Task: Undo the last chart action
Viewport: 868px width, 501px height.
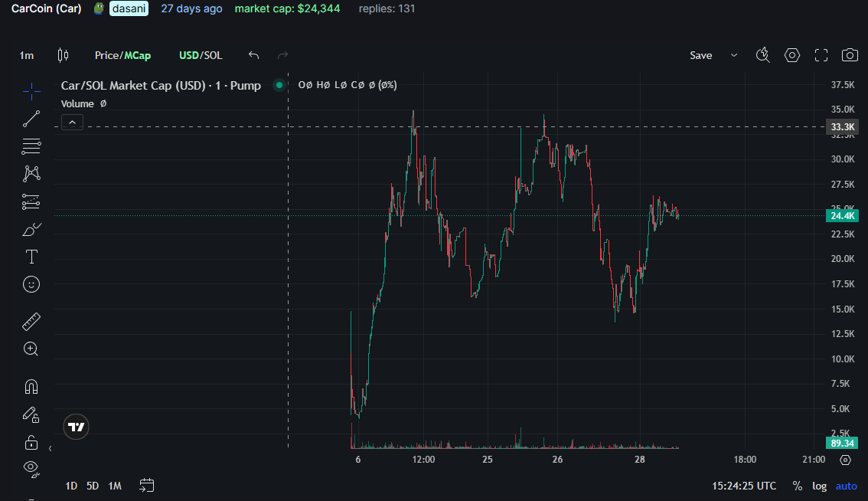Action: coord(253,55)
